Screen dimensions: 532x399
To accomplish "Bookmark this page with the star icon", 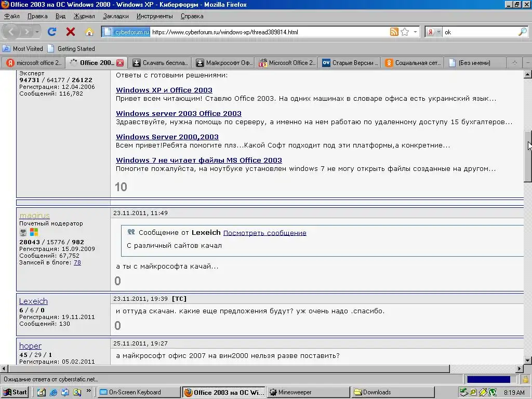I will (x=405, y=32).
